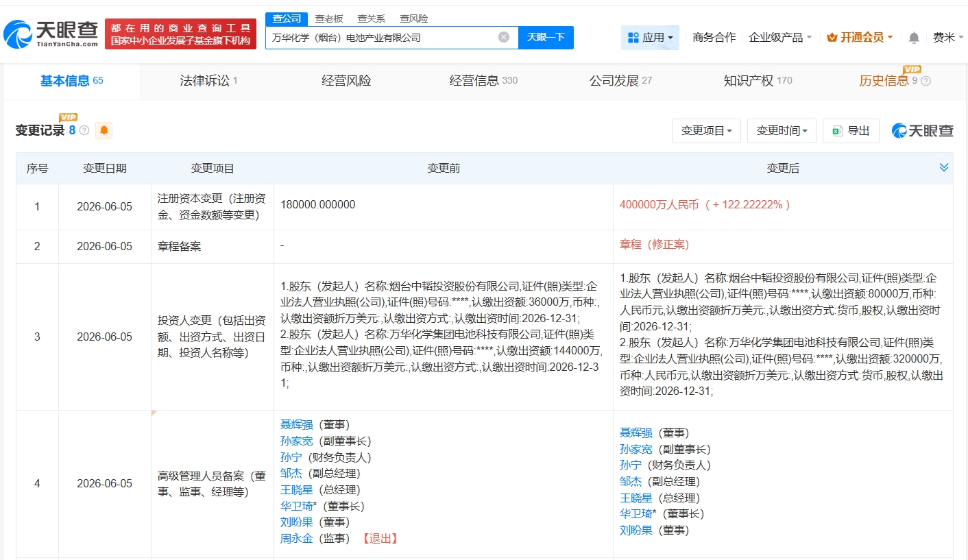This screenshot has width=968, height=560.
Task: Open 邹杰 link in the 变更后 column
Action: click(x=631, y=482)
